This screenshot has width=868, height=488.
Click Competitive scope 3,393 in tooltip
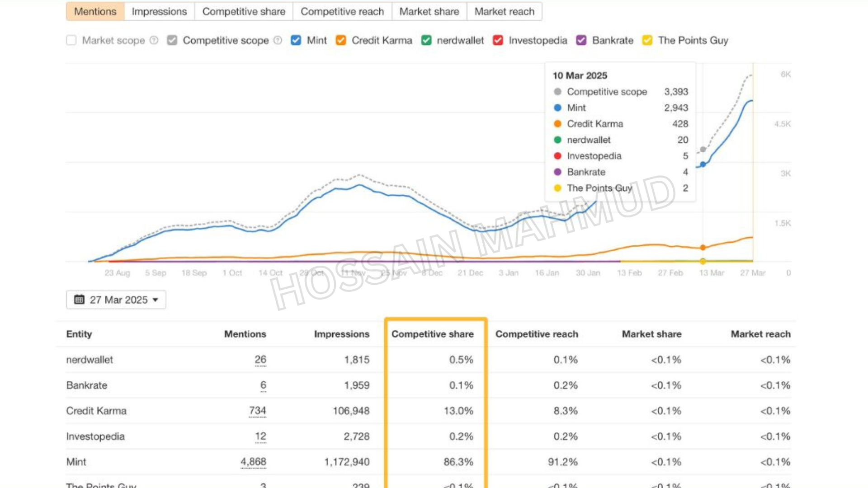point(676,92)
